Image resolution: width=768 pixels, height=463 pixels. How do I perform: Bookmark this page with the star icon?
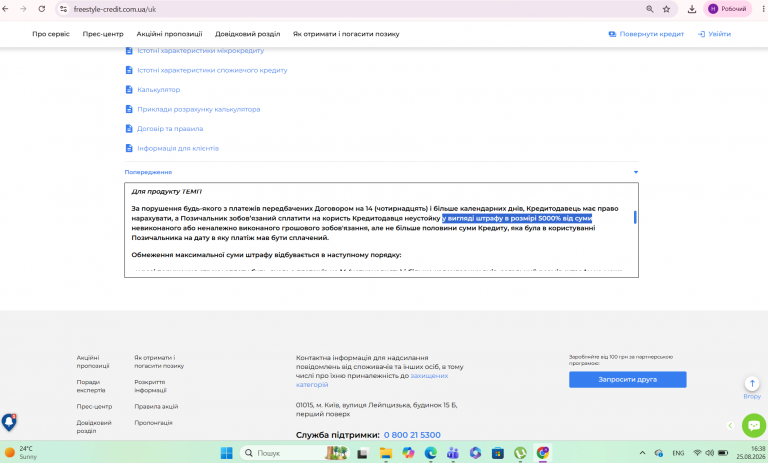(666, 9)
